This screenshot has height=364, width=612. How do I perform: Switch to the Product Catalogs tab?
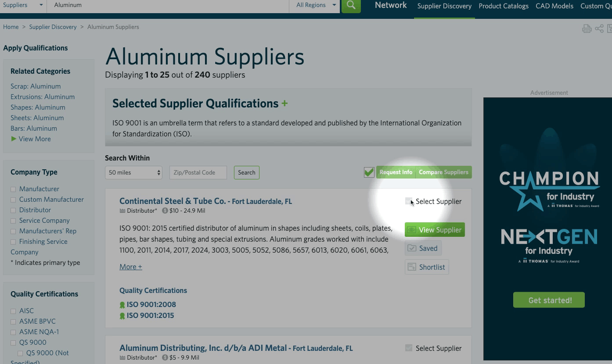pyautogui.click(x=503, y=6)
